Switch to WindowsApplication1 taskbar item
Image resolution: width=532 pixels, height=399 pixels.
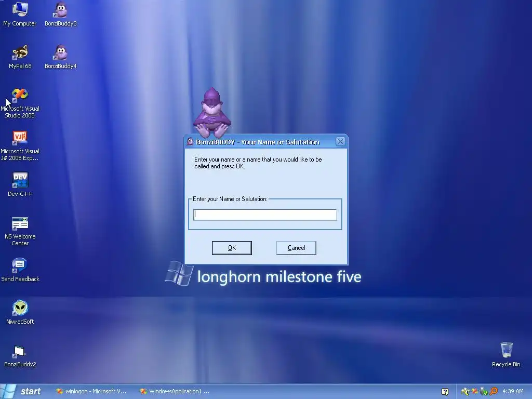click(175, 391)
